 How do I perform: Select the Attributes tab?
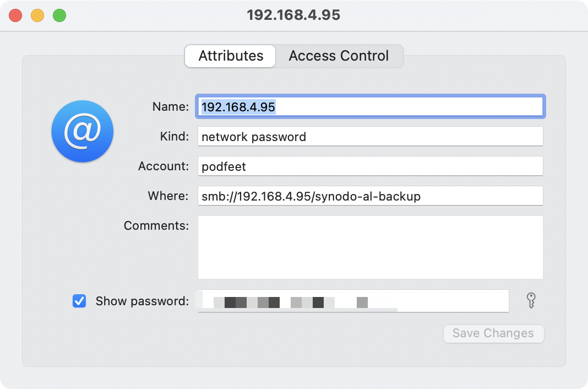pyautogui.click(x=231, y=56)
